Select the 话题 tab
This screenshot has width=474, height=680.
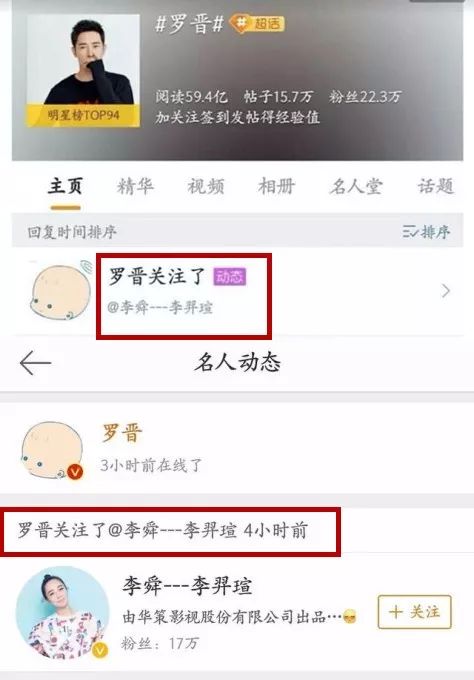[x=436, y=186]
